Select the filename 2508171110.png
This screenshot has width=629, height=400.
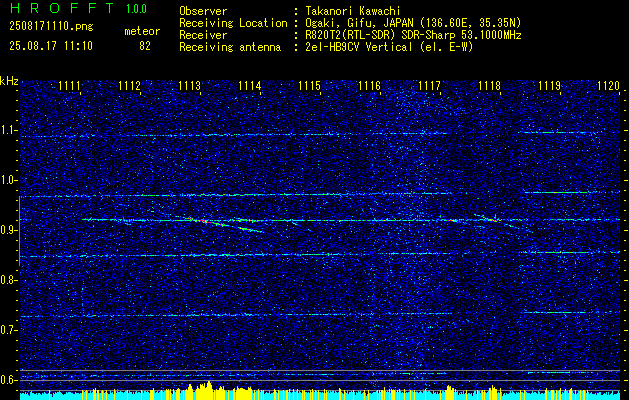tap(51, 26)
